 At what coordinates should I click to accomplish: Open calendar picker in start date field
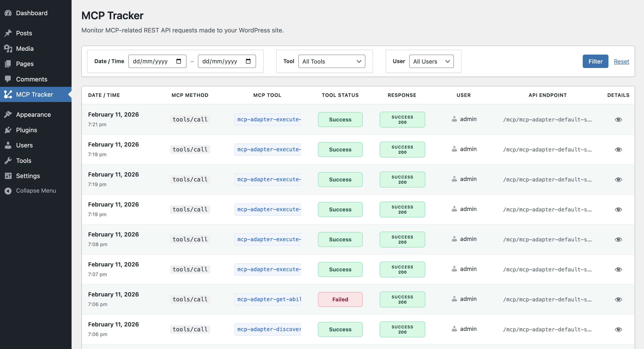tap(178, 61)
